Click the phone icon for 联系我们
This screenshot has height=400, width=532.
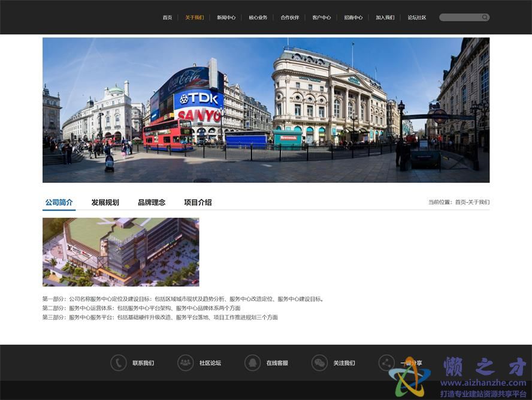point(119,363)
